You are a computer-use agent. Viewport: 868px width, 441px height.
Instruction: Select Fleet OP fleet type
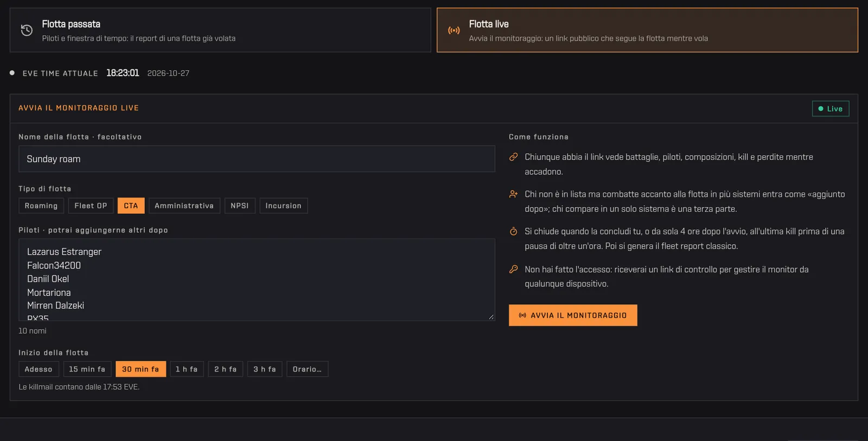(x=91, y=206)
